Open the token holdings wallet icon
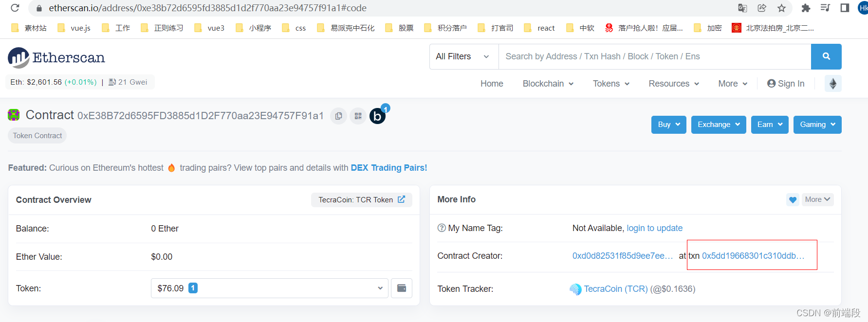 point(402,288)
